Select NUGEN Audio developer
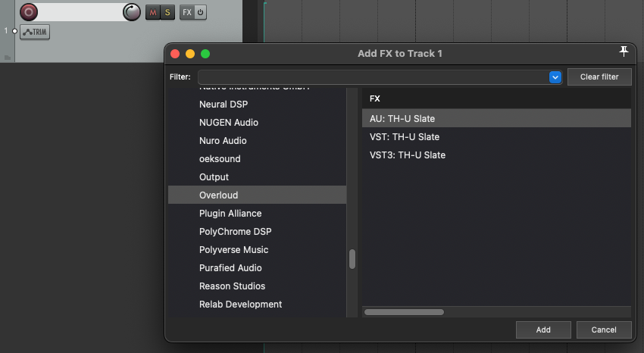The image size is (644, 353). click(257, 122)
